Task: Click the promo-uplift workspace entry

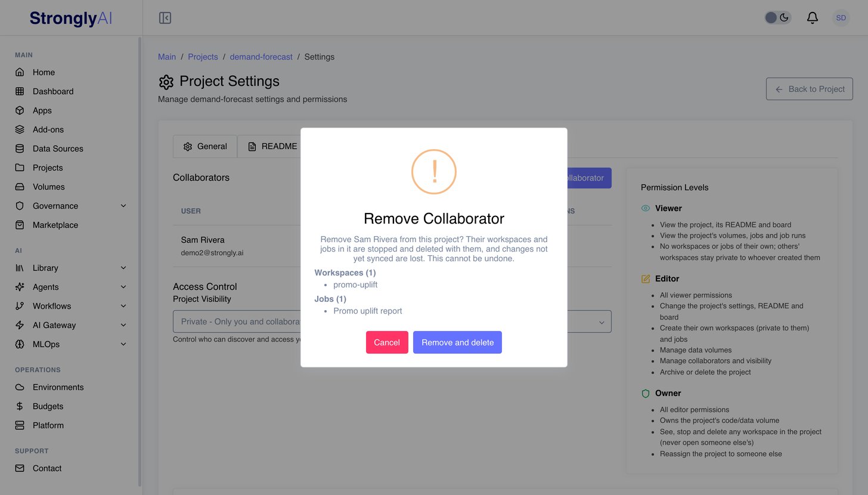Action: point(355,284)
